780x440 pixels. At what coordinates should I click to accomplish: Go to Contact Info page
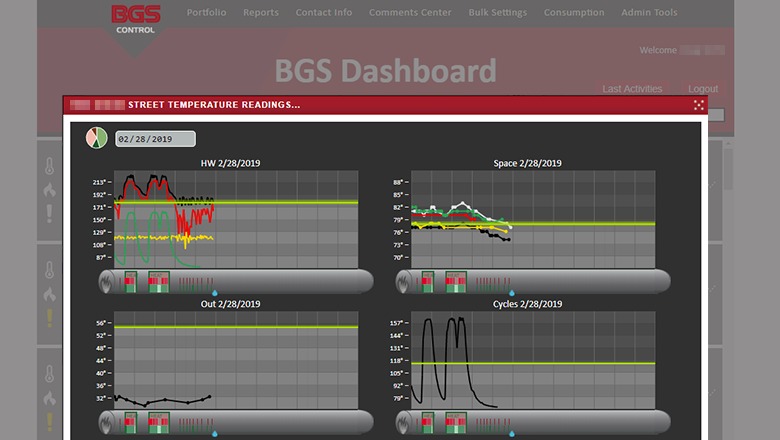324,12
